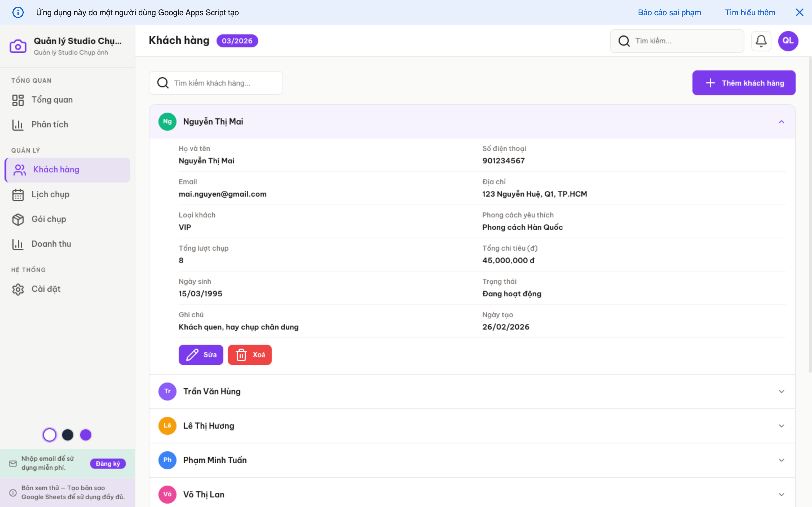The image size is (812, 507).
Task: Select the dark purple theme swatch
Action: (x=85, y=435)
